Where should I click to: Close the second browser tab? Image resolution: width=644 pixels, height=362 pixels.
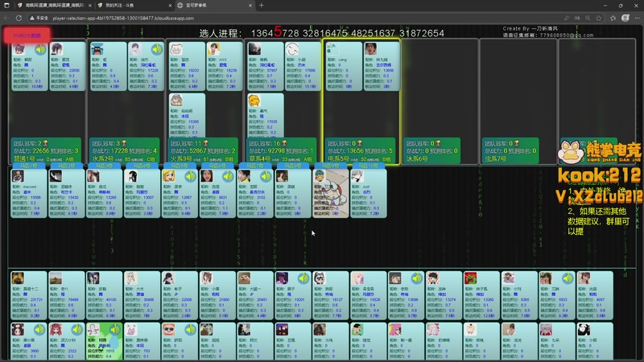tap(170, 6)
